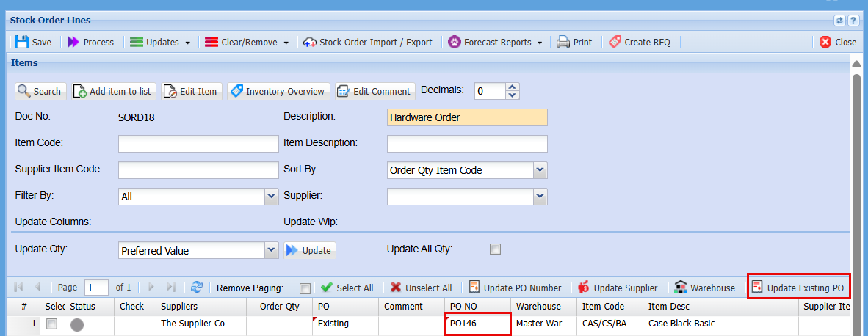Open the Update Qty dropdown
This screenshot has height=336, width=868.
pos(271,250)
